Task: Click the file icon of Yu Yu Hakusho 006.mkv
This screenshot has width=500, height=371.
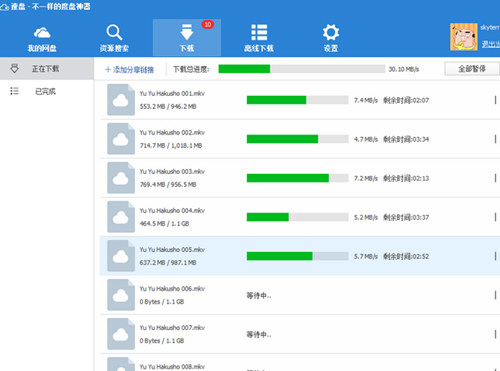Action: click(x=121, y=295)
